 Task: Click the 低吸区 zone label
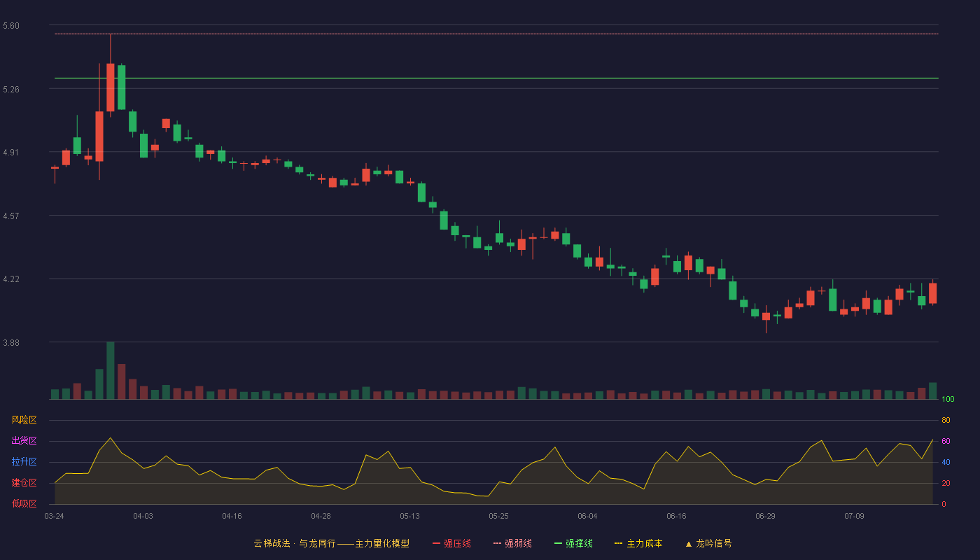point(24,504)
